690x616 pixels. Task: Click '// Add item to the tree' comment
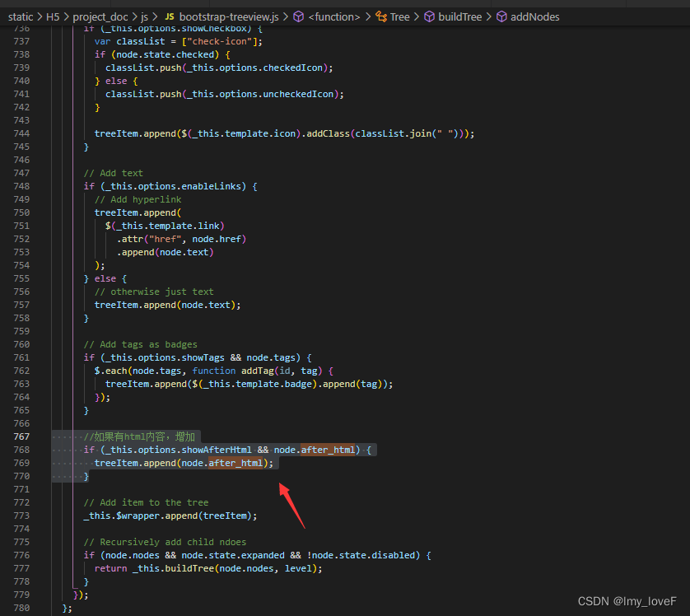click(146, 502)
